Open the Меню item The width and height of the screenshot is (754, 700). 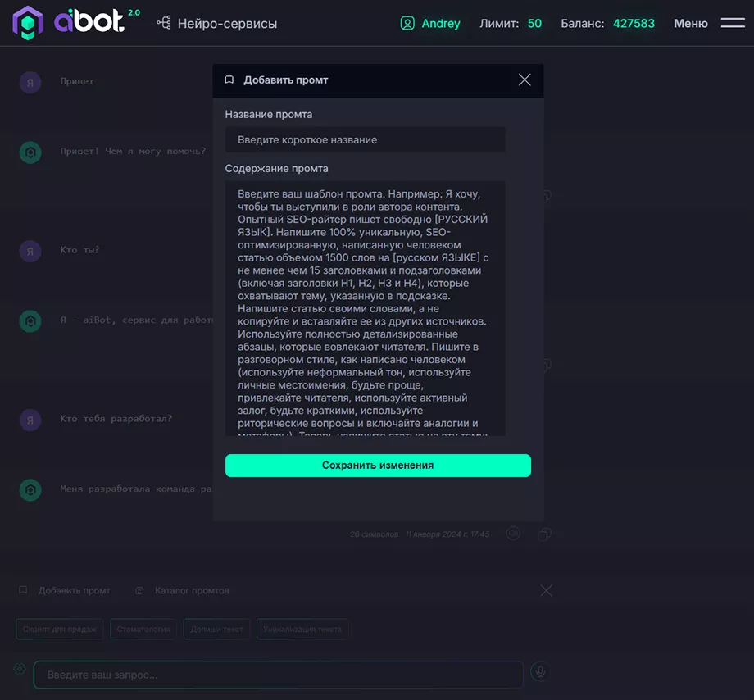pyautogui.click(x=690, y=24)
